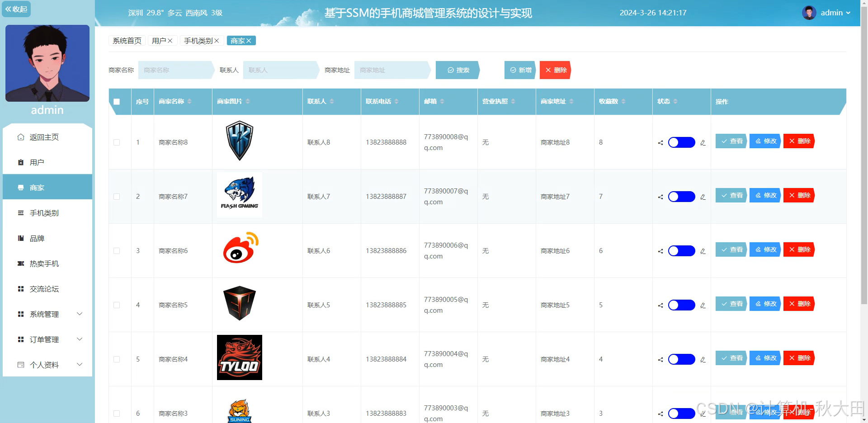Click 查看 for 商家名称5
This screenshot has width=868, height=423.
pos(731,304)
